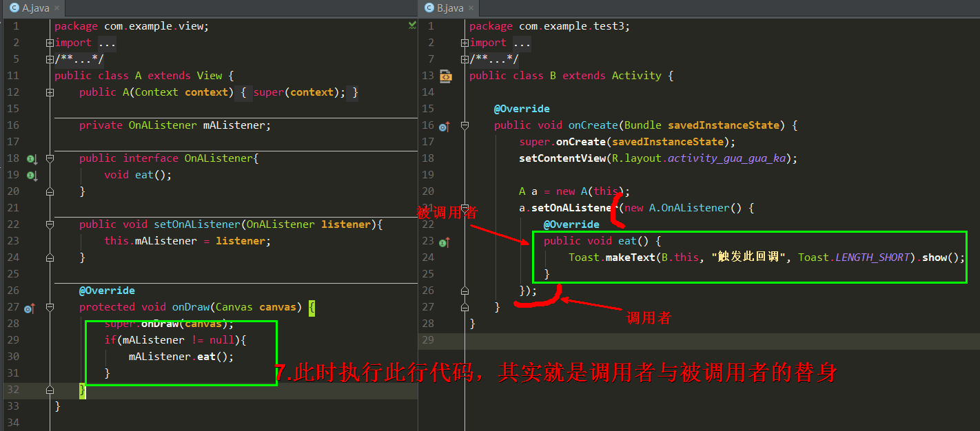Click 'OnAListener' in public interface declaration
980x431 pixels.
tap(218, 158)
